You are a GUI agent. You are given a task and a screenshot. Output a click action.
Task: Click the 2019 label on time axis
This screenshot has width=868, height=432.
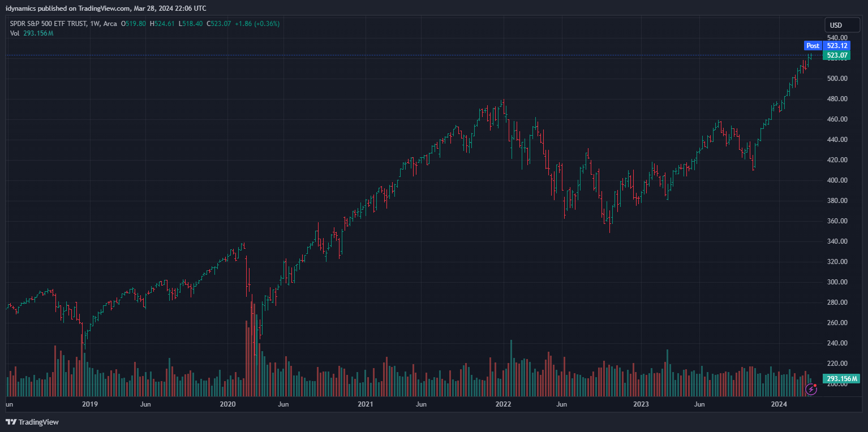pyautogui.click(x=90, y=404)
